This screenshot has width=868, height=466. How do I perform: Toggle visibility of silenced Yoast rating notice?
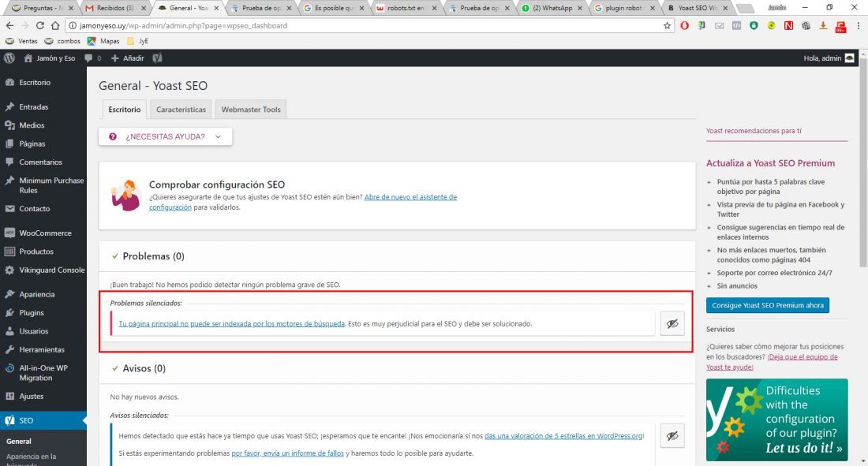point(672,435)
